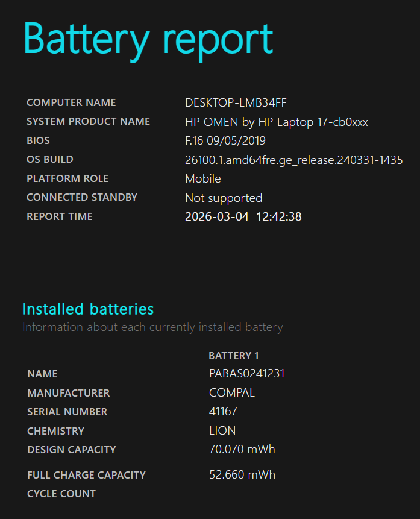The width and height of the screenshot is (420, 519).
Task: Select the serial number 41167
Action: click(223, 412)
